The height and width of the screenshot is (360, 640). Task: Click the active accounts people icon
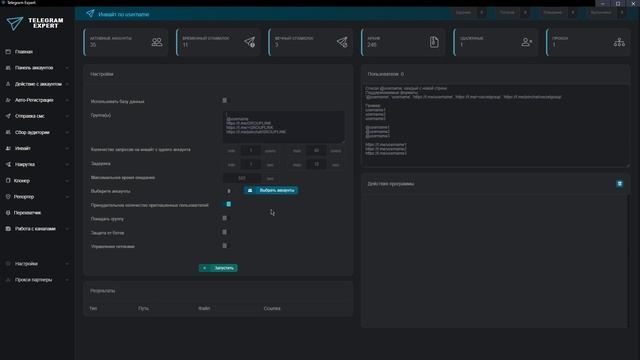coord(157,42)
